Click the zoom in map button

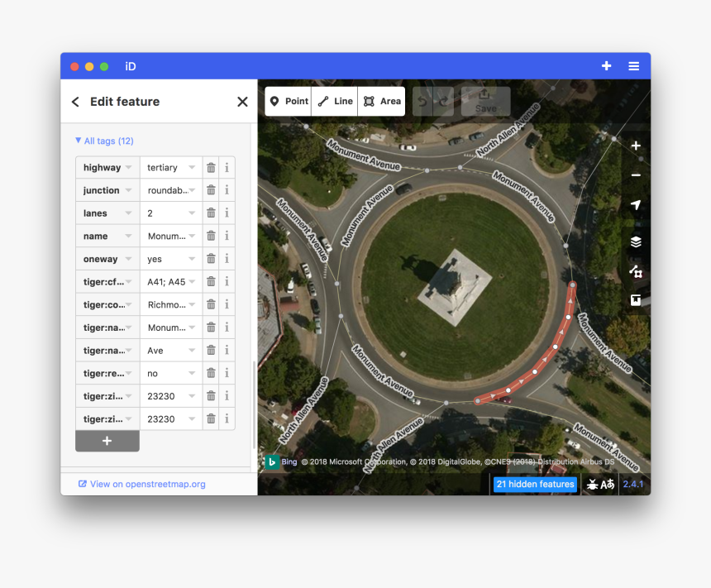tap(635, 146)
